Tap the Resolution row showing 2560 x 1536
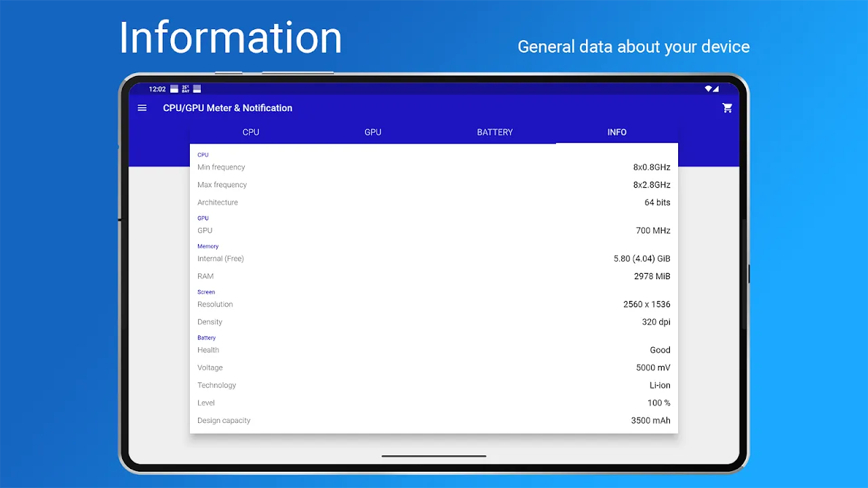Viewport: 868px width, 488px height. (x=434, y=304)
